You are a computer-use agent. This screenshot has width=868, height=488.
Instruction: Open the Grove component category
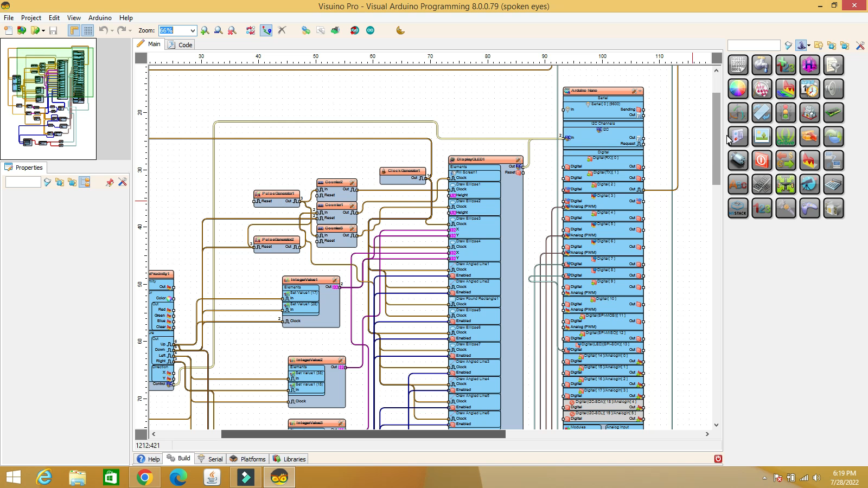(786, 137)
